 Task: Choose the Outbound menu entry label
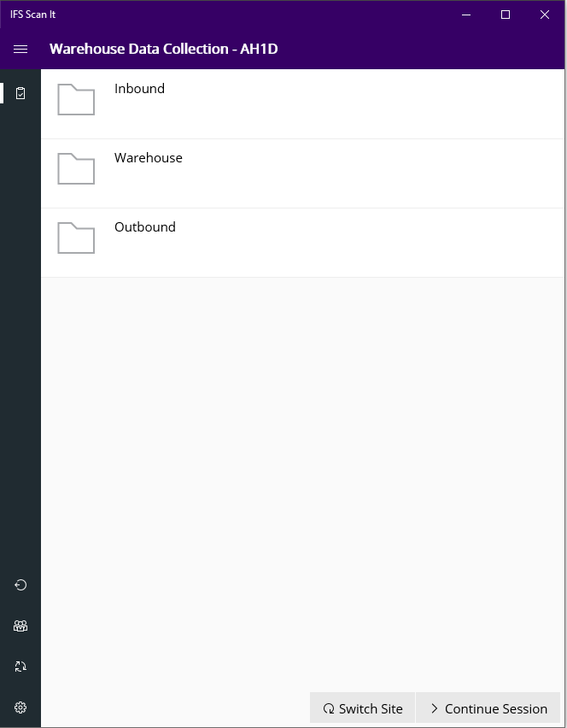145,227
